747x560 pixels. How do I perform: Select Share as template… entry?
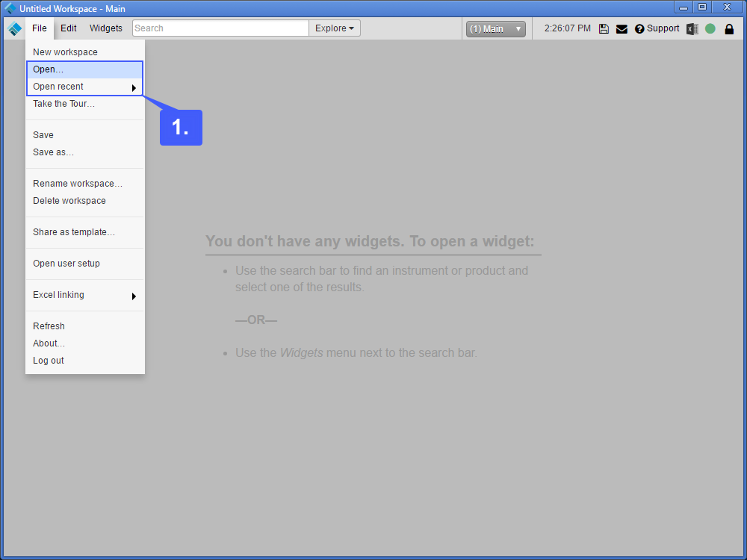85,232
